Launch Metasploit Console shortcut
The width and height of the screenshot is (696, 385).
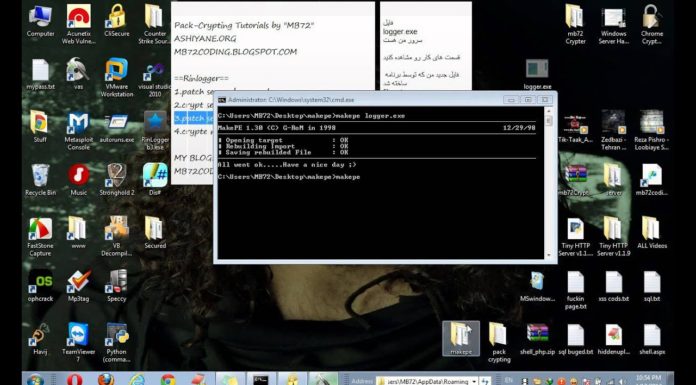79,131
